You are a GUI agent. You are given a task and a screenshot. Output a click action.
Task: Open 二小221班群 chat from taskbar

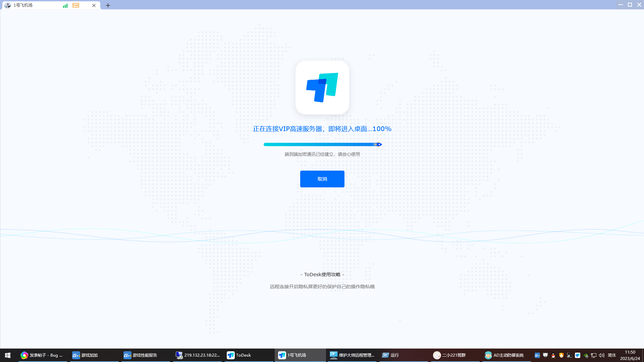point(455,355)
